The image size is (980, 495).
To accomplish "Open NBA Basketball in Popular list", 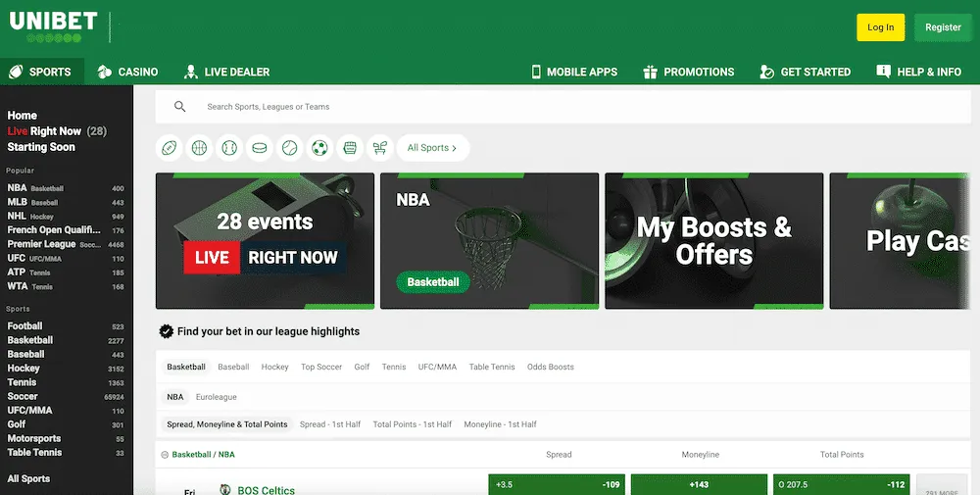I will click(66, 188).
